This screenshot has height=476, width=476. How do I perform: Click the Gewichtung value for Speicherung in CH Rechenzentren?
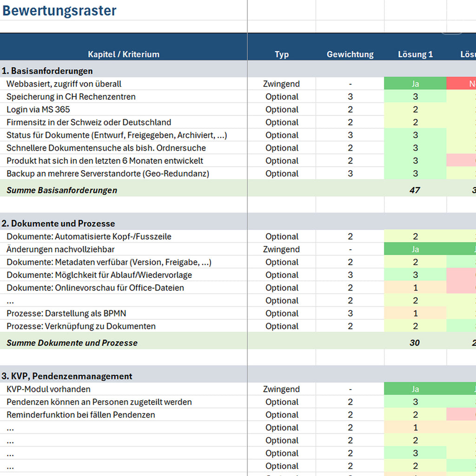pyautogui.click(x=350, y=97)
